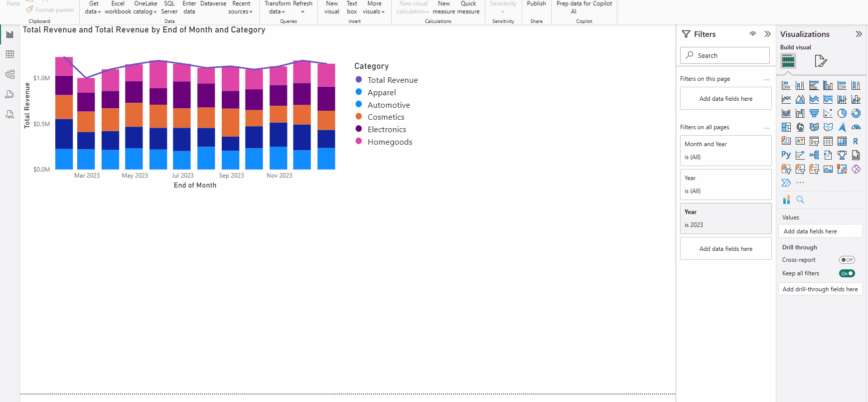Turn off Keep all filters toggle
This screenshot has width=868, height=402.
[847, 273]
